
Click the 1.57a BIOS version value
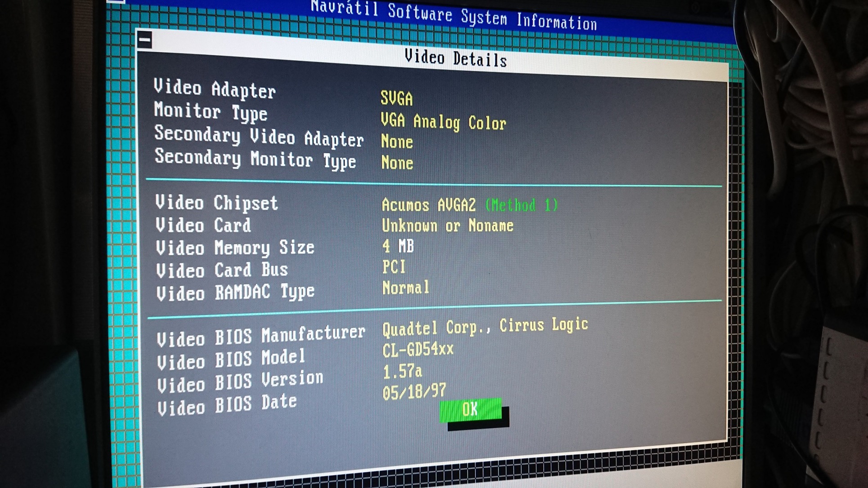tap(402, 371)
